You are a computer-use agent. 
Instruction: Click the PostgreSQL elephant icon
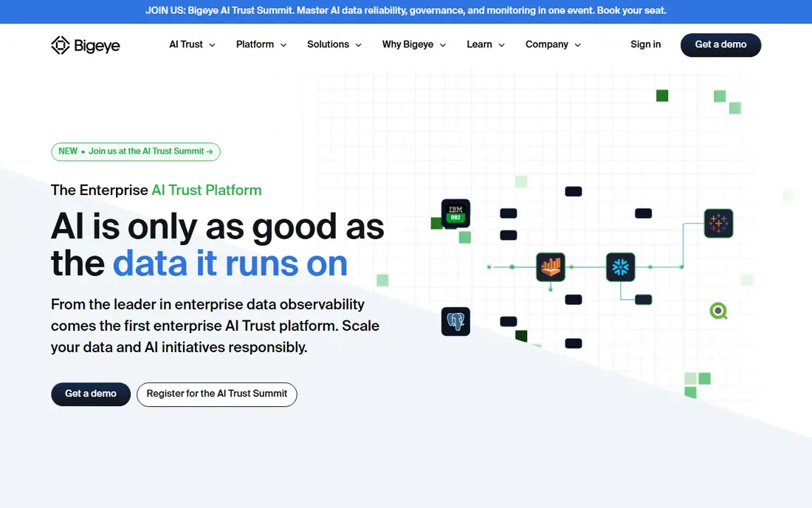coord(455,321)
